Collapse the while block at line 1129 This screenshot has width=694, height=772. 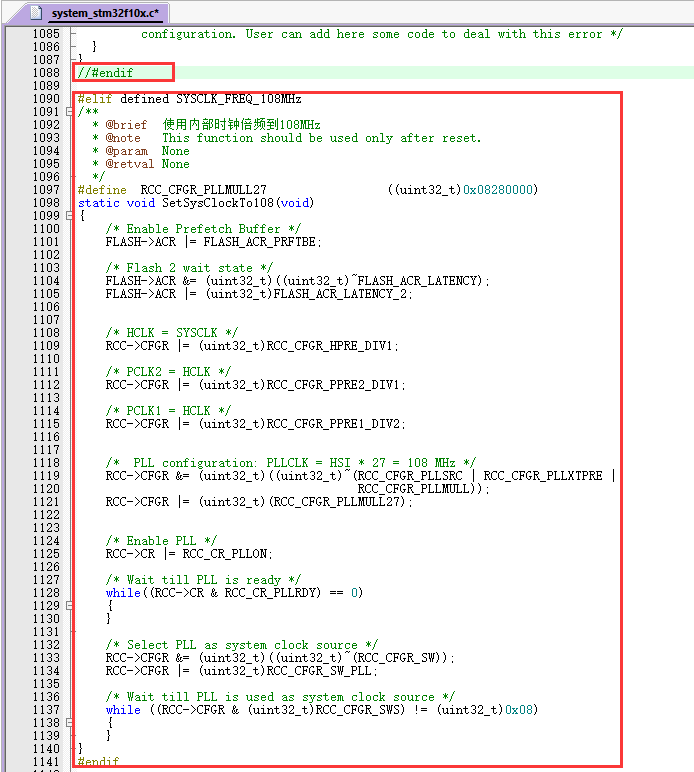[x=70, y=606]
